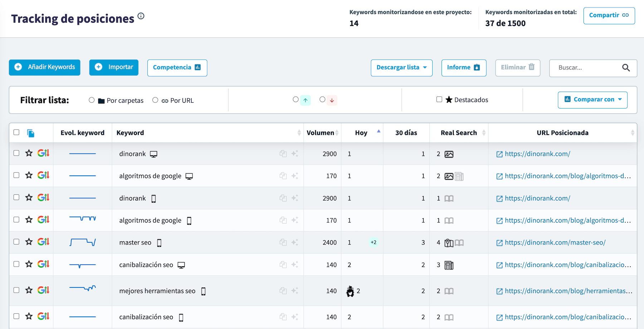Open the Competencia view
The width and height of the screenshot is (644, 329).
point(177,68)
